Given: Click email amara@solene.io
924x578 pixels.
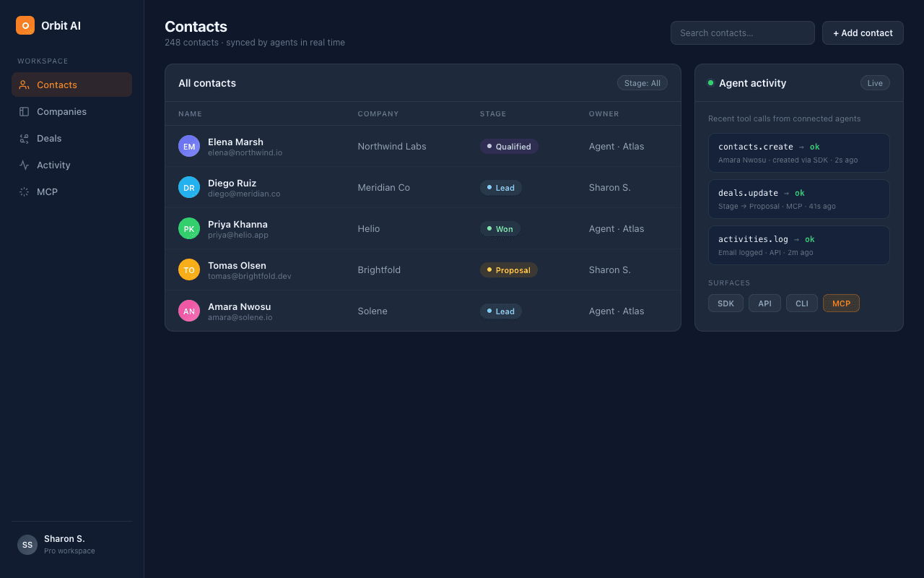Looking at the screenshot, I should (x=240, y=317).
